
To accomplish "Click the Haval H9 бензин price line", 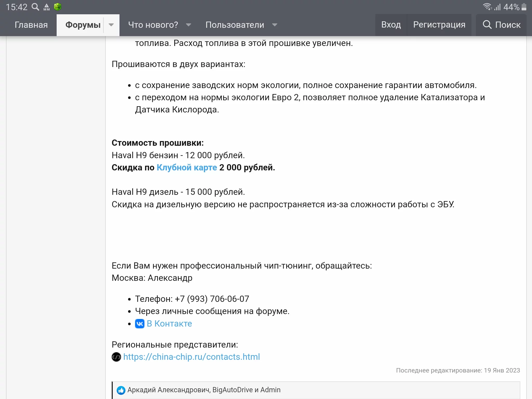I will tap(178, 155).
